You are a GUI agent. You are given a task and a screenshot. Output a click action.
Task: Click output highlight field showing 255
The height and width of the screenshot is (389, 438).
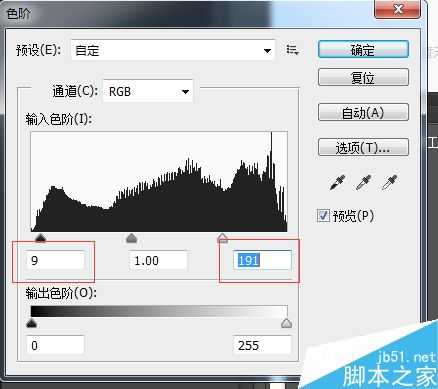click(262, 345)
